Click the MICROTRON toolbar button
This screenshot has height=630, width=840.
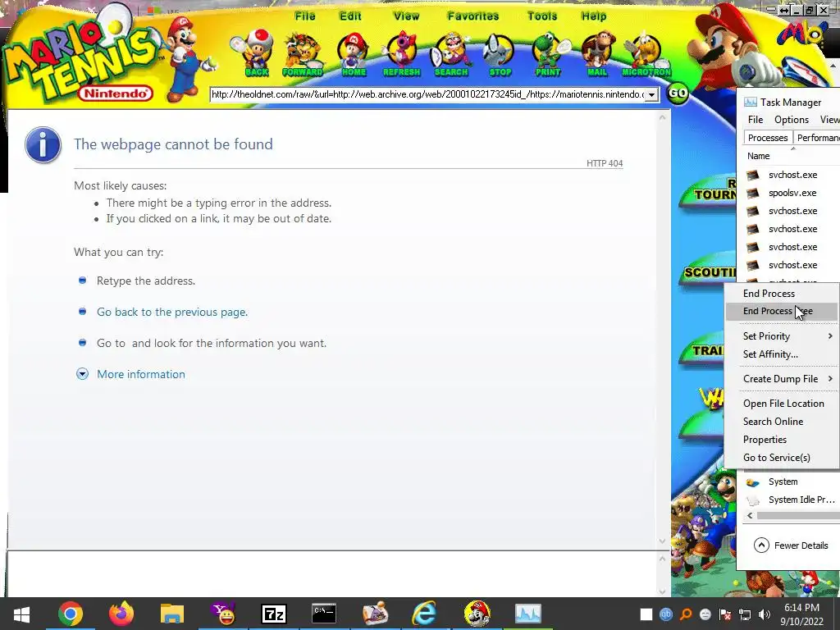[646, 53]
